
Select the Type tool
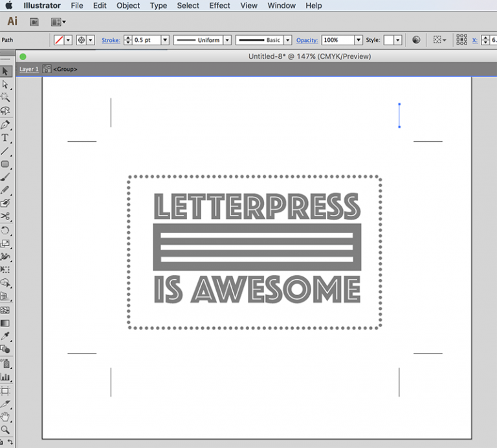[5, 138]
